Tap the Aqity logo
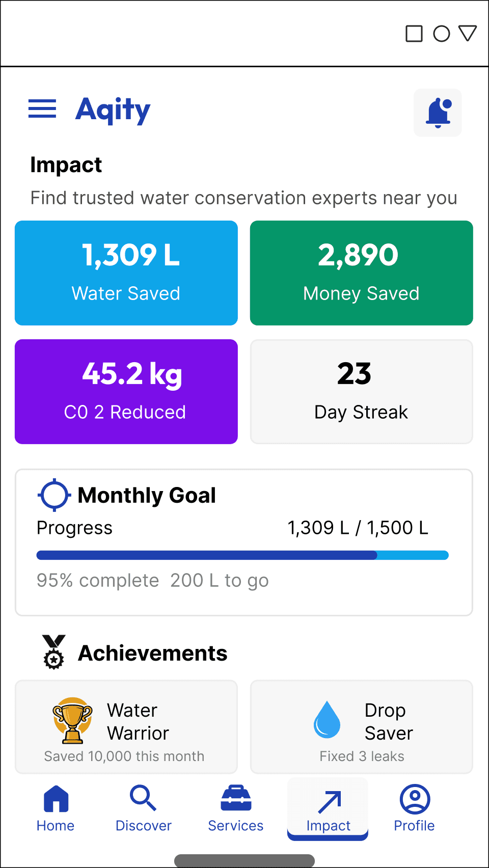489x868 pixels. (x=113, y=110)
